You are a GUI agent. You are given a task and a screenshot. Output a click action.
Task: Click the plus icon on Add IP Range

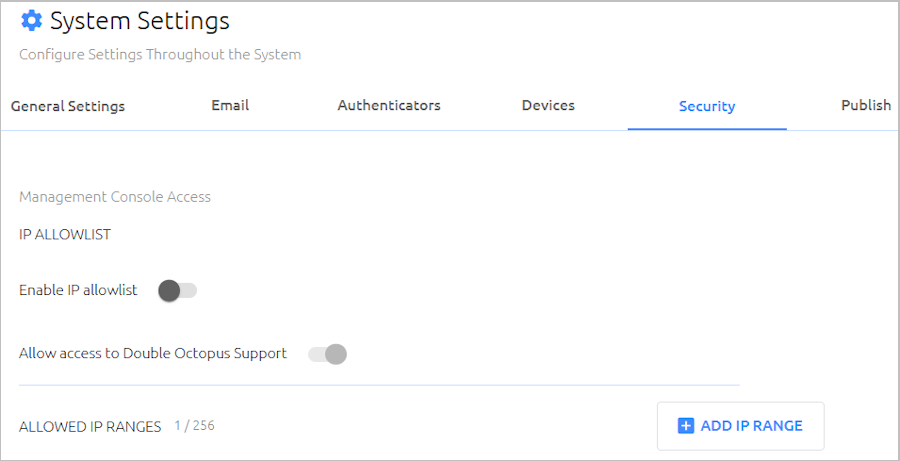[x=685, y=426]
